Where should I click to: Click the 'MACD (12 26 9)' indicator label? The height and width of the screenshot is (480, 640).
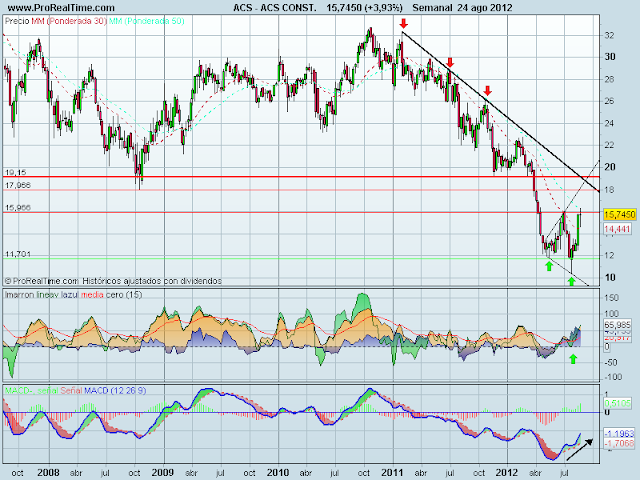click(x=115, y=391)
